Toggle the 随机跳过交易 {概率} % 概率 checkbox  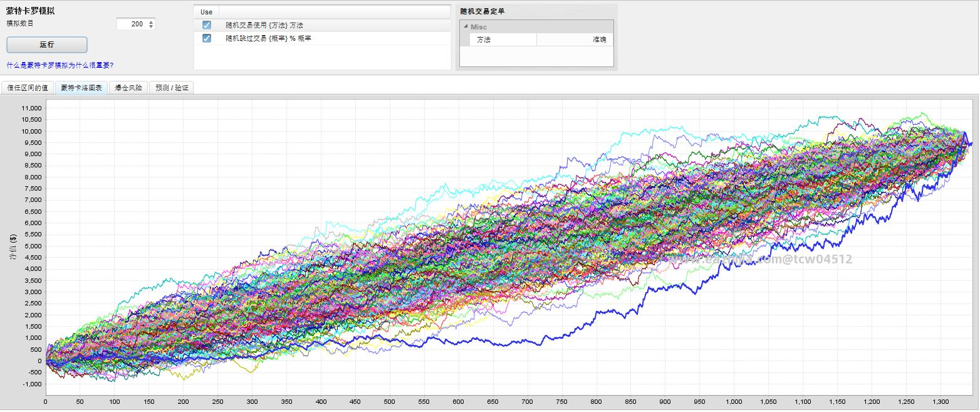click(x=207, y=38)
